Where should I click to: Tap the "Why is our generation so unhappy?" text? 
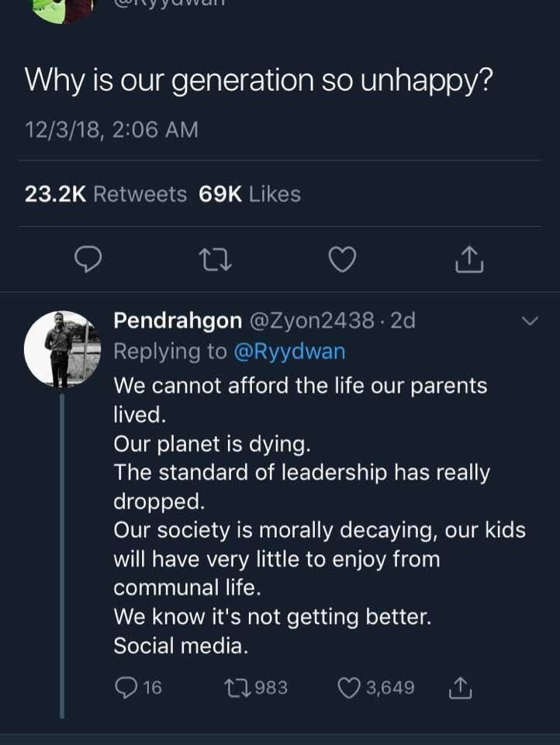(x=258, y=80)
